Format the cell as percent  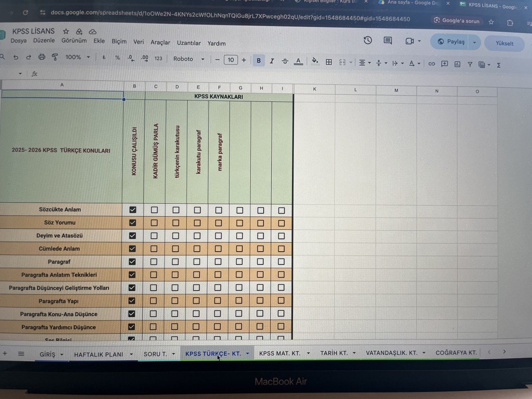click(x=118, y=58)
